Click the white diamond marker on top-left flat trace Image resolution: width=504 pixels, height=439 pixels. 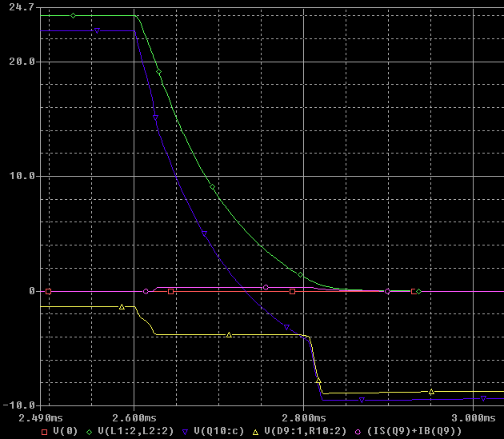pos(74,15)
